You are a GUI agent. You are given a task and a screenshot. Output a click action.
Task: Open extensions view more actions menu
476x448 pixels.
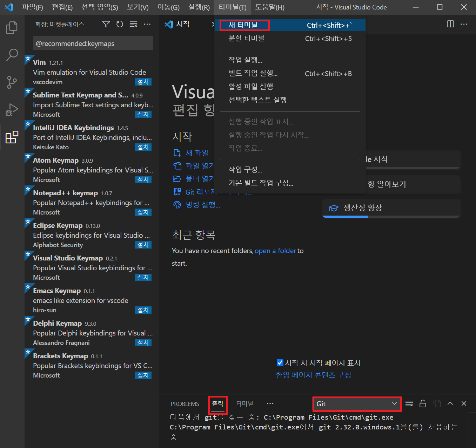point(147,24)
